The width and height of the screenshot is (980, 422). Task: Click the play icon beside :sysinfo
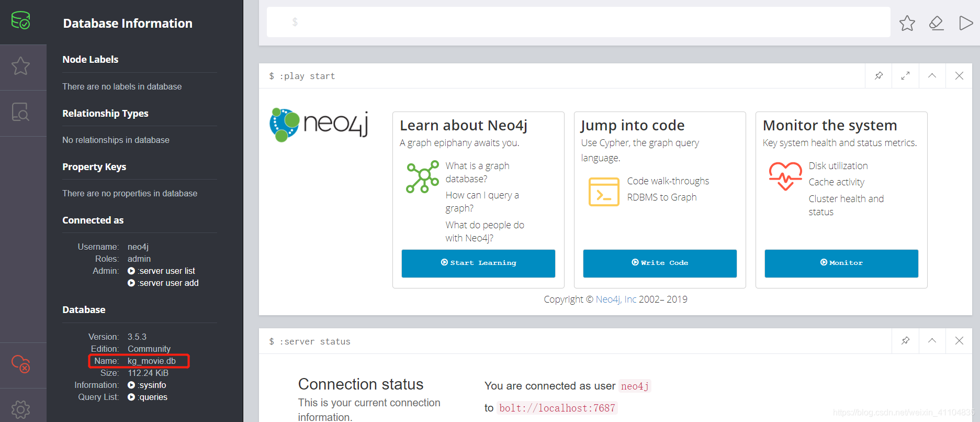[131, 385]
